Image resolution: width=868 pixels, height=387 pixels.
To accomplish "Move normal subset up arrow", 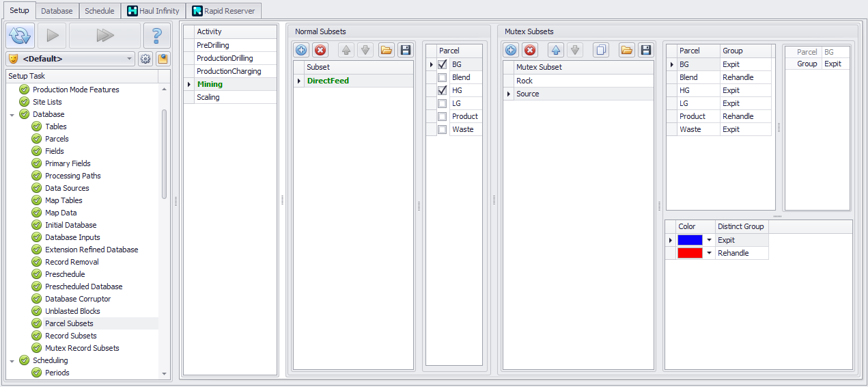I will [x=346, y=50].
